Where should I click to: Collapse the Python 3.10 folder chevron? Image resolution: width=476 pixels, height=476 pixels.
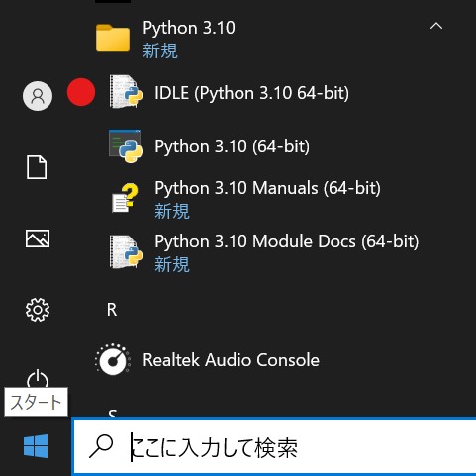pos(436,26)
